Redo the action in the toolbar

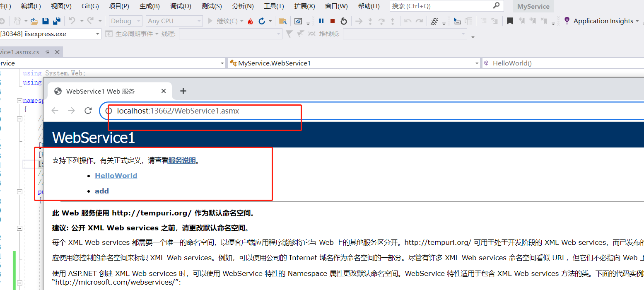point(90,21)
